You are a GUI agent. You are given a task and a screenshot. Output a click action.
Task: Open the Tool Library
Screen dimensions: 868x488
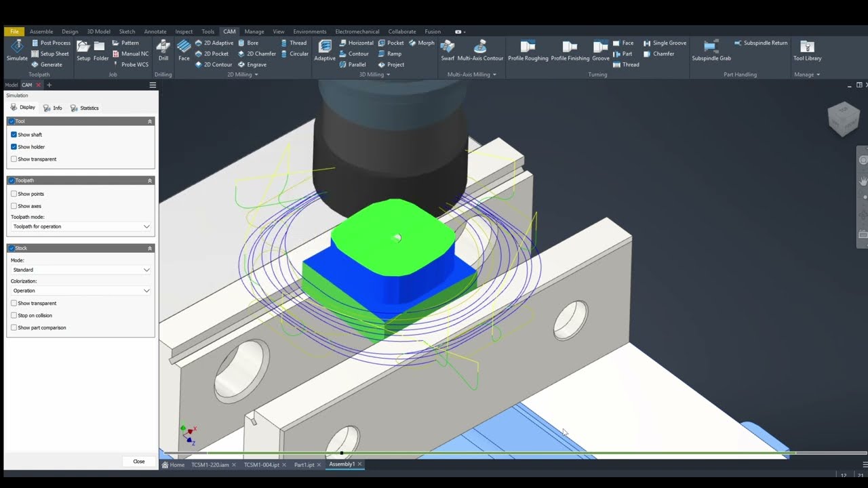click(x=807, y=50)
